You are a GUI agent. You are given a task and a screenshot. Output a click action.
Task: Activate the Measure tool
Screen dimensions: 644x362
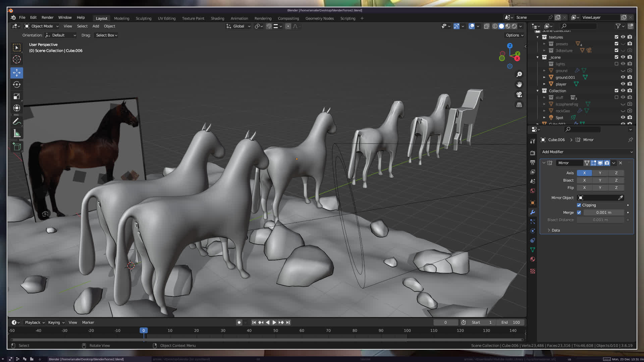[x=17, y=134]
